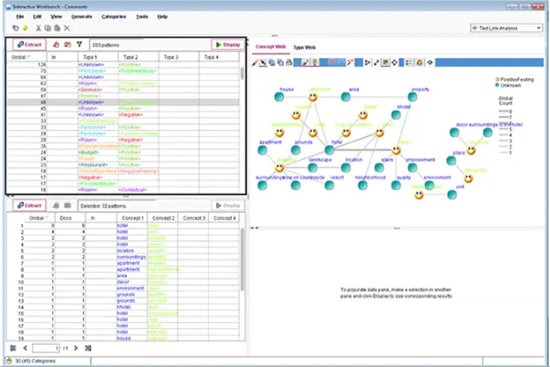
Task: Click the print icon in web toolbar
Action: (x=289, y=62)
